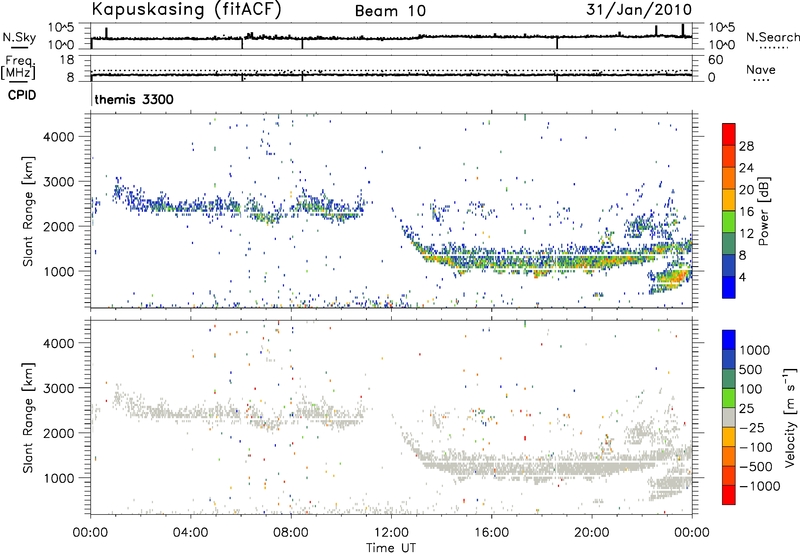Viewport: 800px width, 554px height.
Task: Click the 18 MHz frequency axis tick
Action: [x=67, y=60]
